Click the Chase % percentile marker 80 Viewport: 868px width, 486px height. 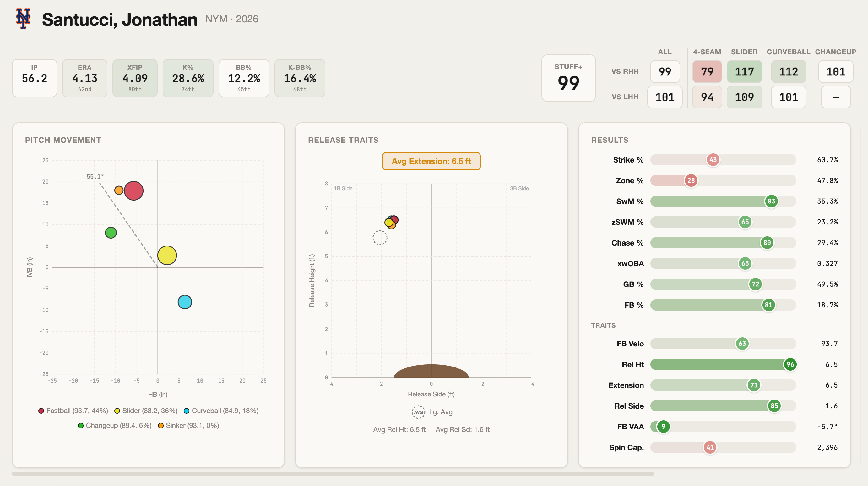click(x=767, y=243)
